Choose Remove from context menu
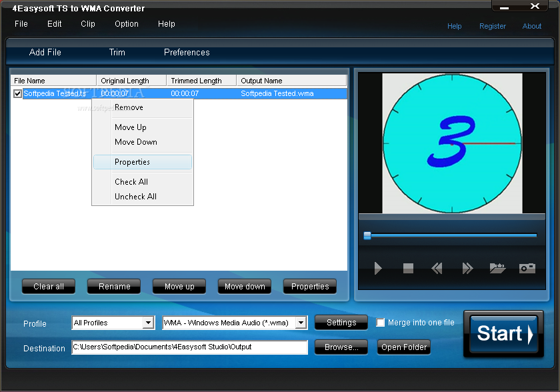Image resolution: width=560 pixels, height=392 pixels. coord(143,107)
